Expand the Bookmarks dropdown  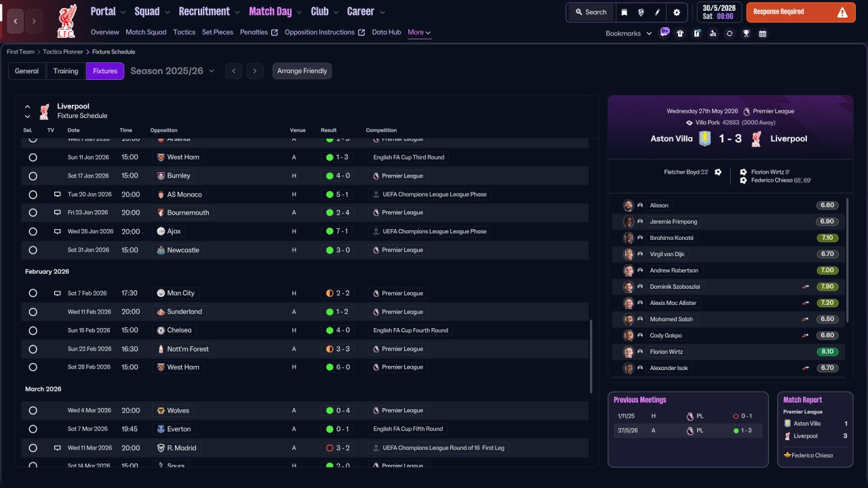629,33
